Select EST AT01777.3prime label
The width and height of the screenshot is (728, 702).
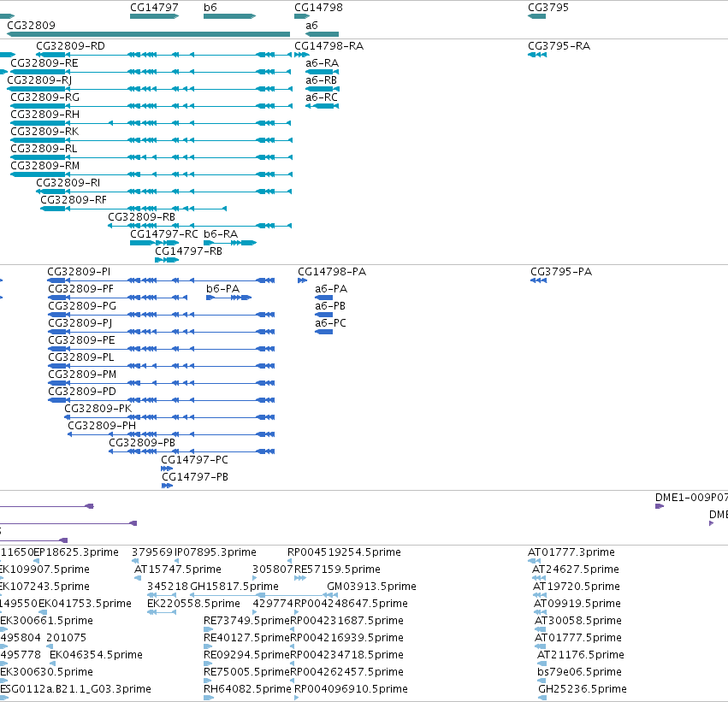(571, 552)
